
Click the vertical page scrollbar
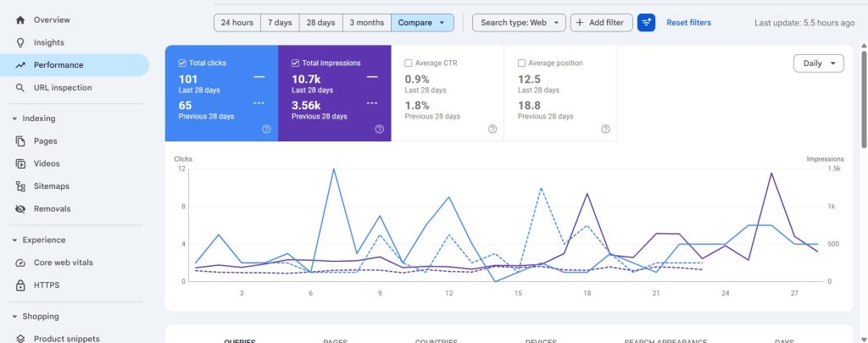coord(864,100)
